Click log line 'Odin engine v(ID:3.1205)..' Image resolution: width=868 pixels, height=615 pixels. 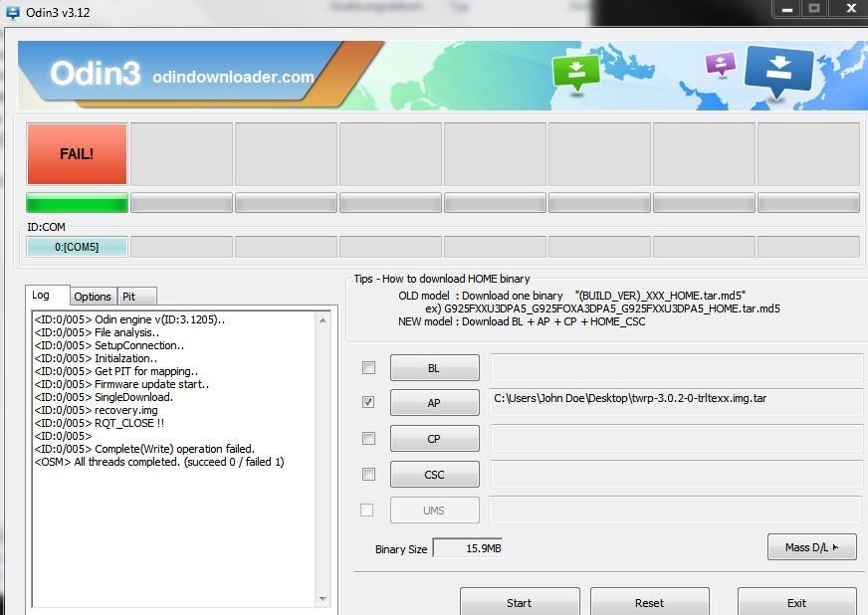click(x=129, y=319)
